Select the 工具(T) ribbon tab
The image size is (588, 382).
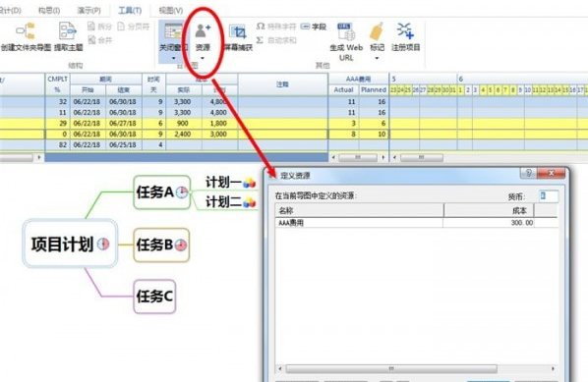pos(130,10)
